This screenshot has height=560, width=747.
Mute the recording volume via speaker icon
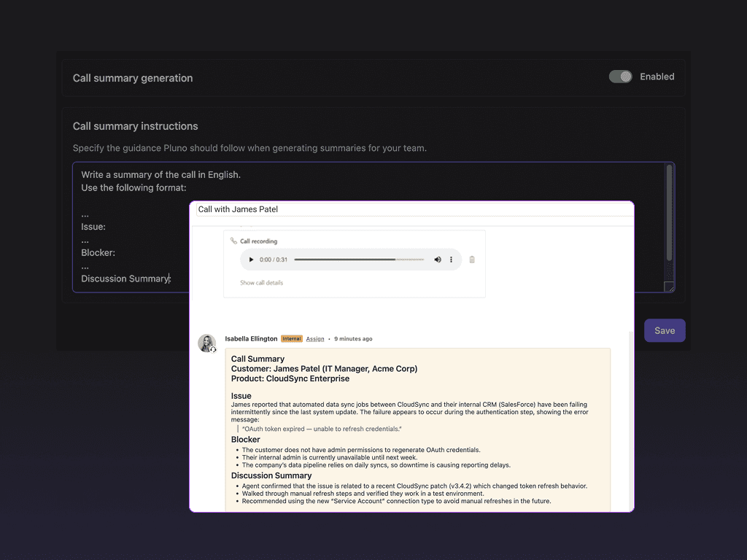(x=438, y=260)
